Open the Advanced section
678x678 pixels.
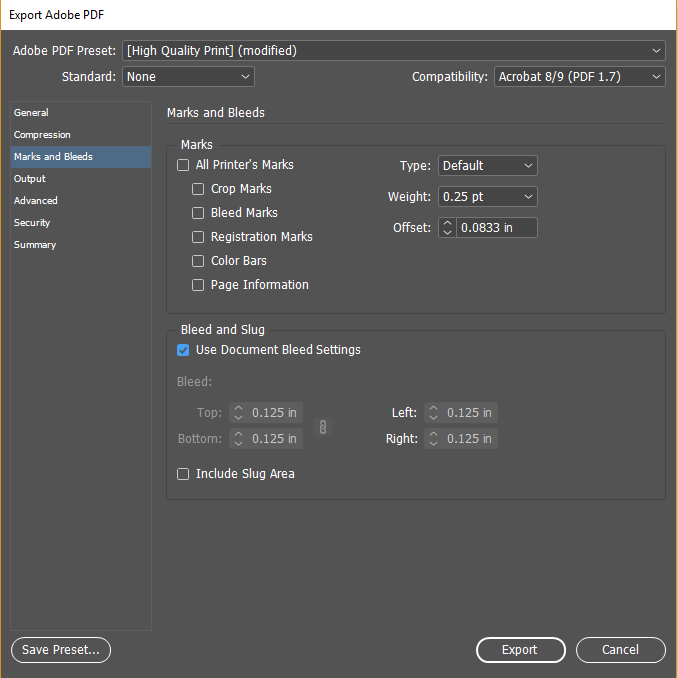point(81,201)
